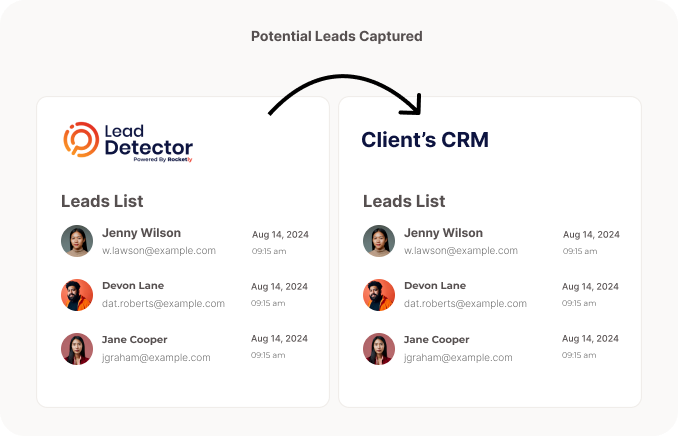
Task: Click dat.roberts@example.com email in Client's CRM panel
Action: tap(465, 304)
